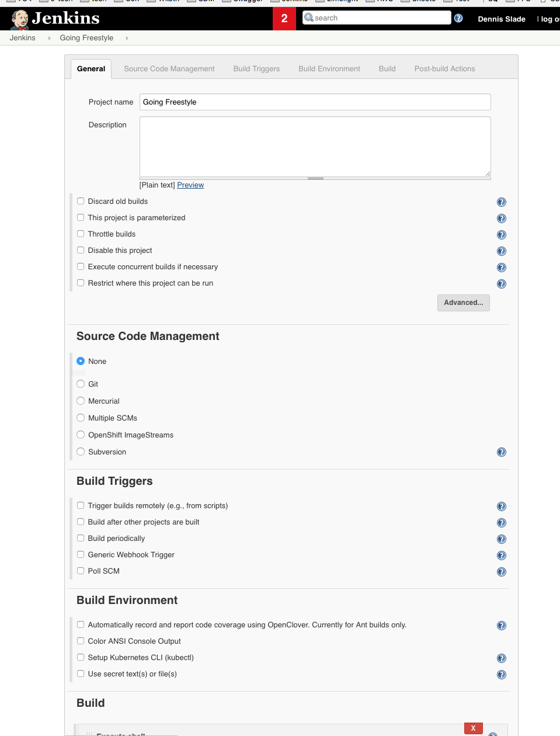Enable Execute concurrent builds if necessary
The image size is (560, 736).
point(81,266)
